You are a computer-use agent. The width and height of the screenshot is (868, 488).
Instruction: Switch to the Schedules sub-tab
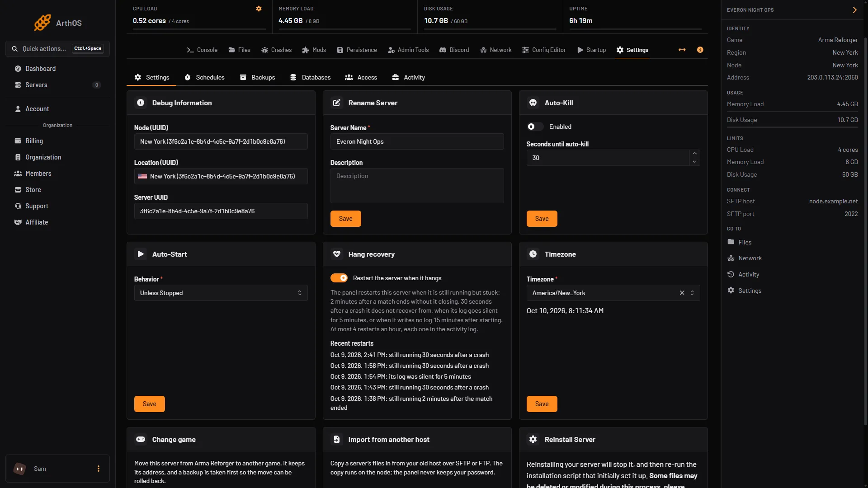pos(204,77)
